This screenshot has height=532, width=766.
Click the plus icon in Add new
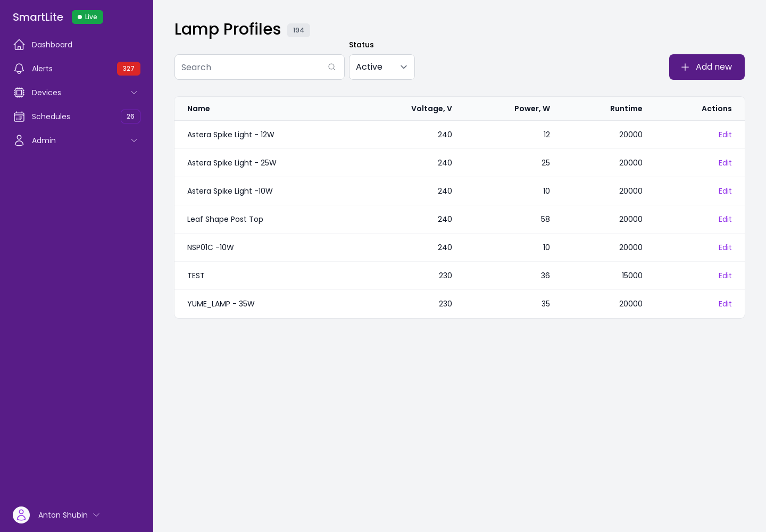pos(685,67)
